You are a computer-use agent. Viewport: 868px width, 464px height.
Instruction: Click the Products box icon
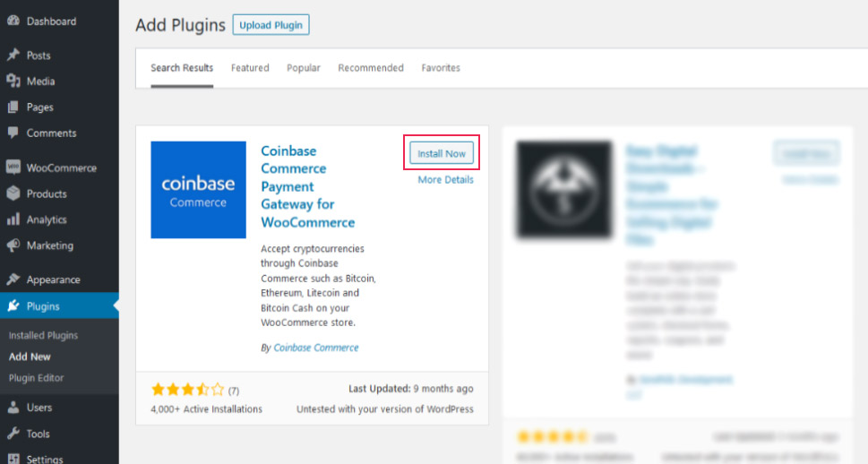[x=13, y=193]
